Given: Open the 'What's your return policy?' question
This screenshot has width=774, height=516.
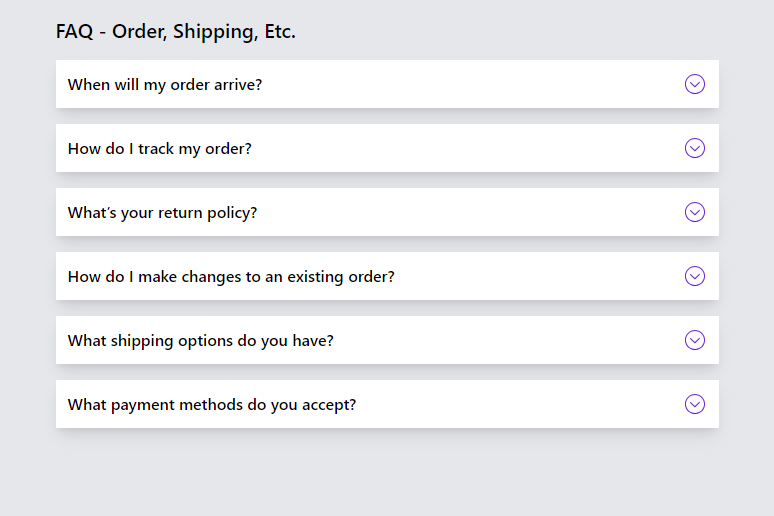Looking at the screenshot, I should tap(162, 213).
